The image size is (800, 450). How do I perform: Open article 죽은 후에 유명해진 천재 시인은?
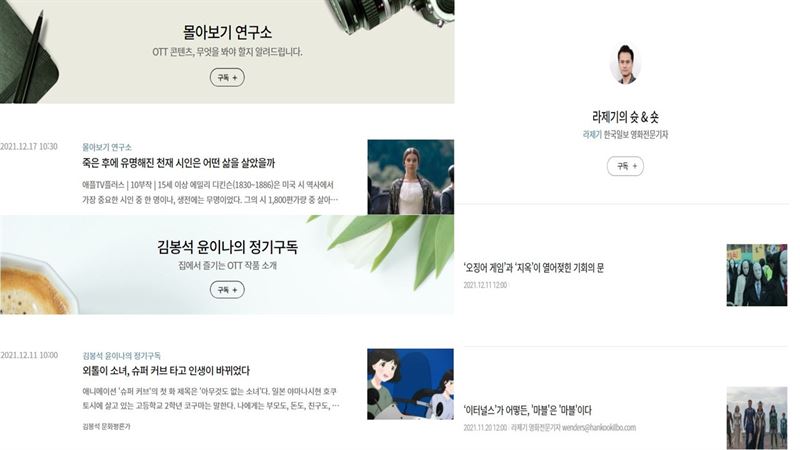point(178,163)
